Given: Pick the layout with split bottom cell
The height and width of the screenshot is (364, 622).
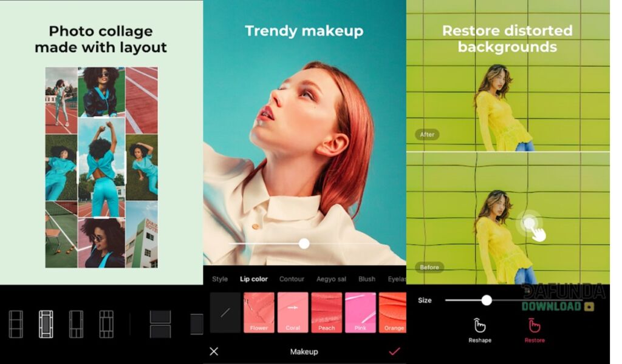Looking at the screenshot, I should point(76,324).
